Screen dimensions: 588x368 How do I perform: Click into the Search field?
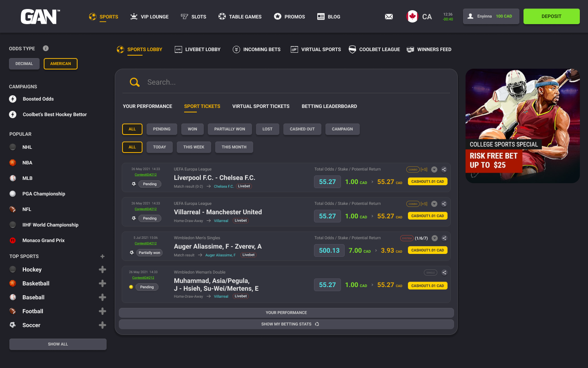(286, 82)
